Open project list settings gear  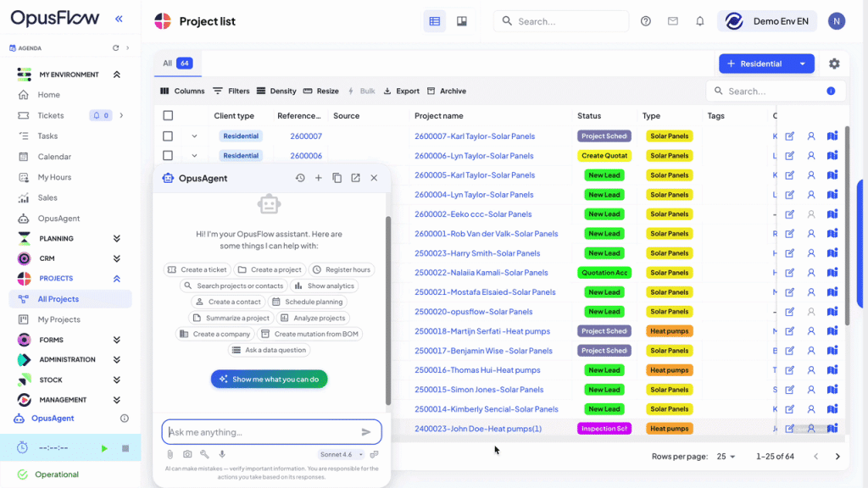834,64
